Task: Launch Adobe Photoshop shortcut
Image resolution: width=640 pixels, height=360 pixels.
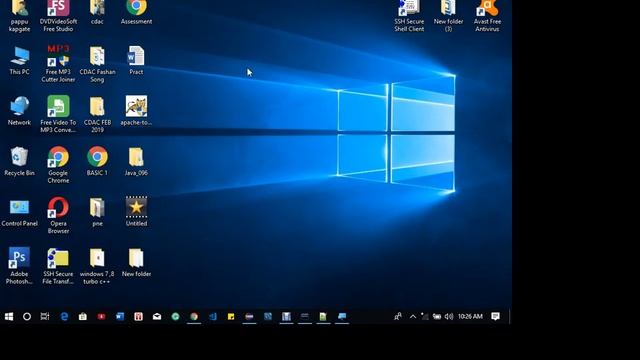Action: pyautogui.click(x=19, y=266)
